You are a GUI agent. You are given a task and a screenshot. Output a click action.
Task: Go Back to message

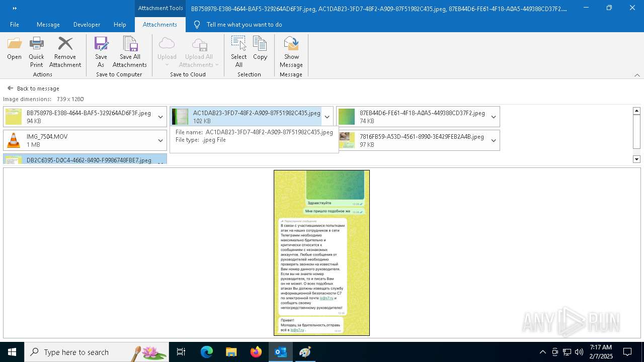[33, 88]
